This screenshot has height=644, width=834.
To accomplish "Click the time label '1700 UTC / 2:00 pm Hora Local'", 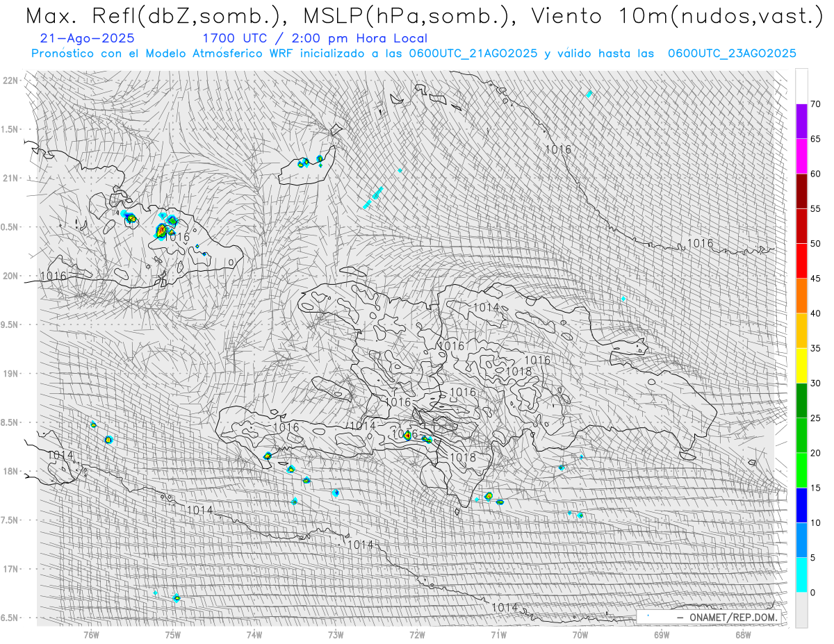I will click(315, 39).
